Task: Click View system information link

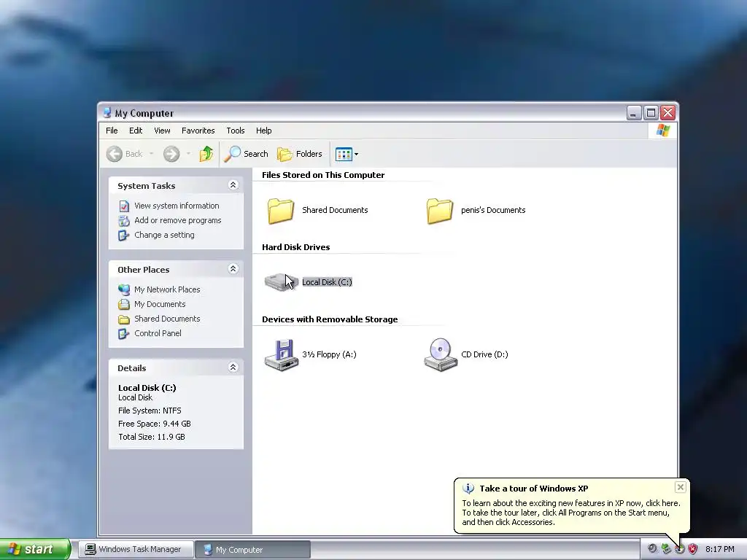Action: tap(177, 206)
